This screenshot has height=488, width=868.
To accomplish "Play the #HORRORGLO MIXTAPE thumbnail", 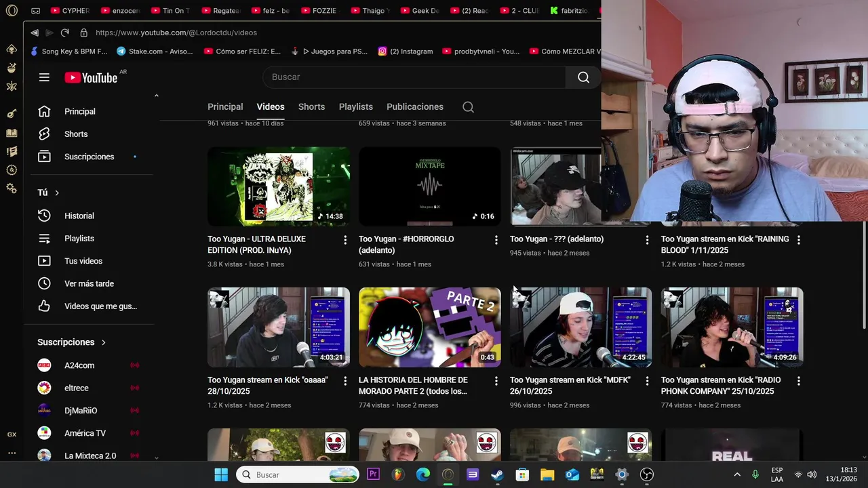I will point(430,186).
